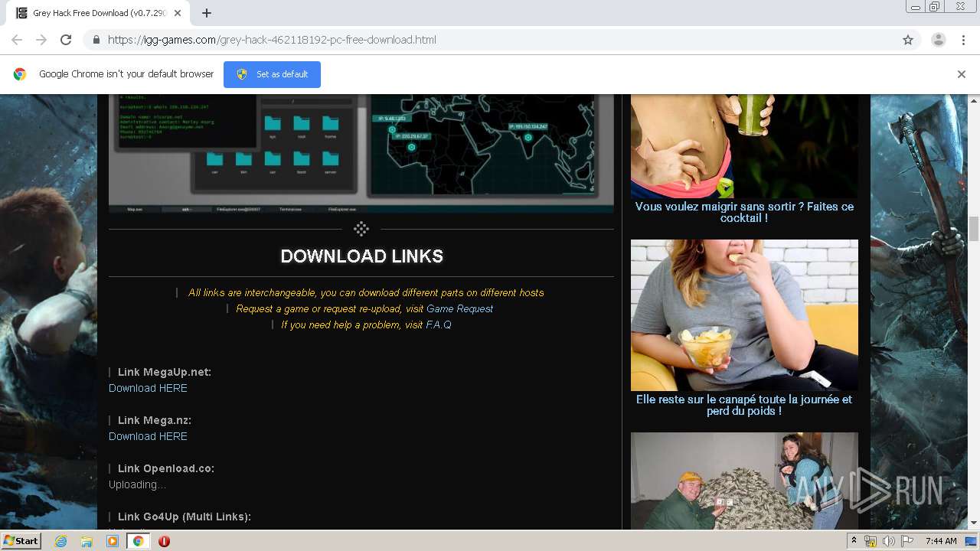Click the address bar URL
This screenshot has height=551, width=980.
pyautogui.click(x=272, y=40)
